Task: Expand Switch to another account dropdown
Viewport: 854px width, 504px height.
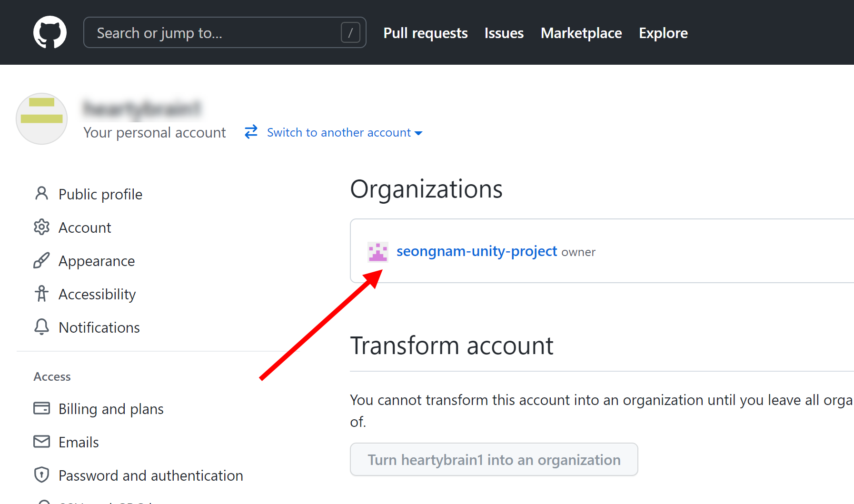Action: (x=345, y=132)
